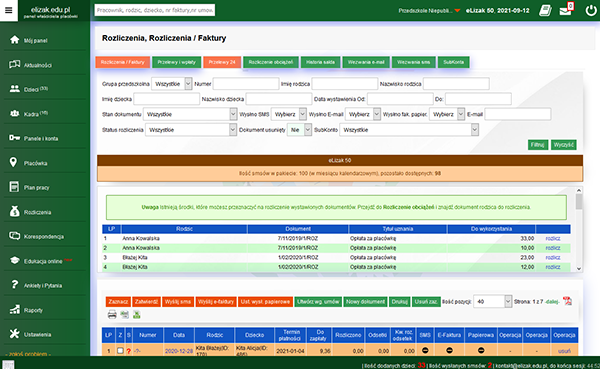Open Placówka location pin icon
This screenshot has width=600, height=369.
point(13,162)
